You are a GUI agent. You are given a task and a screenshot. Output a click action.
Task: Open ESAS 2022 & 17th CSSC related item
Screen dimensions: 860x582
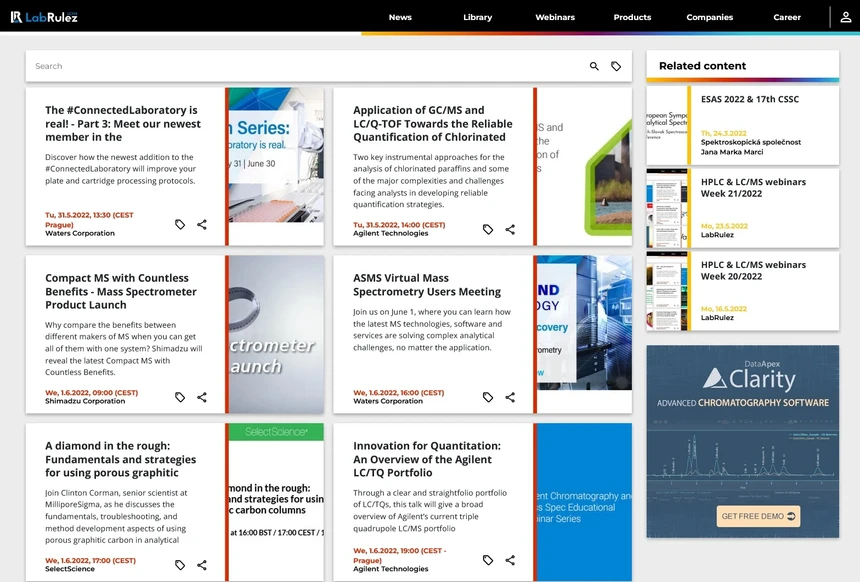click(x=750, y=99)
